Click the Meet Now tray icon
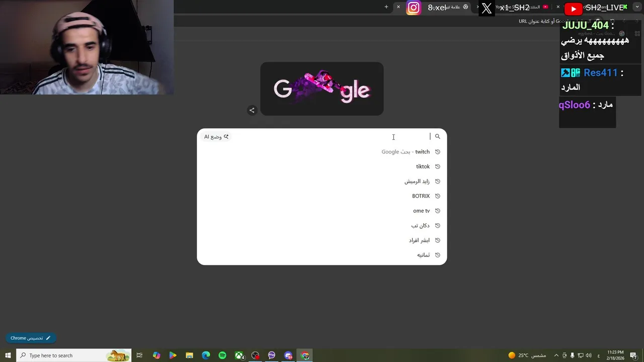Image resolution: width=644 pixels, height=362 pixels. tap(565, 355)
